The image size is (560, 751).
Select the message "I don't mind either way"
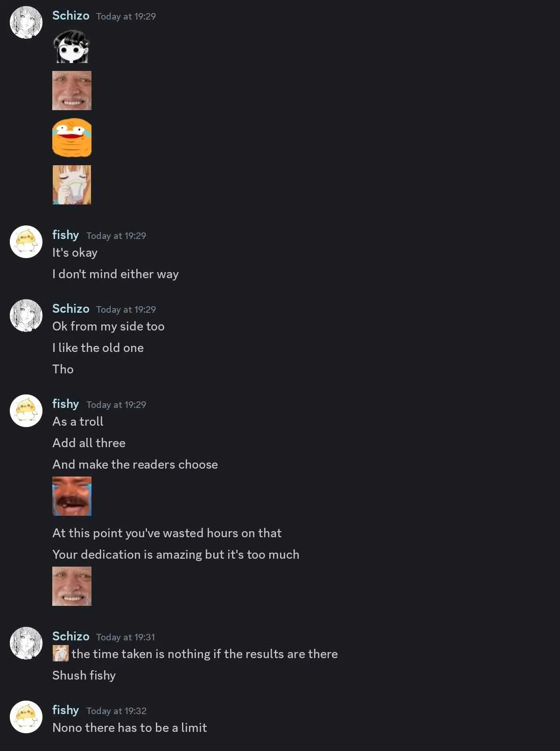tap(115, 274)
